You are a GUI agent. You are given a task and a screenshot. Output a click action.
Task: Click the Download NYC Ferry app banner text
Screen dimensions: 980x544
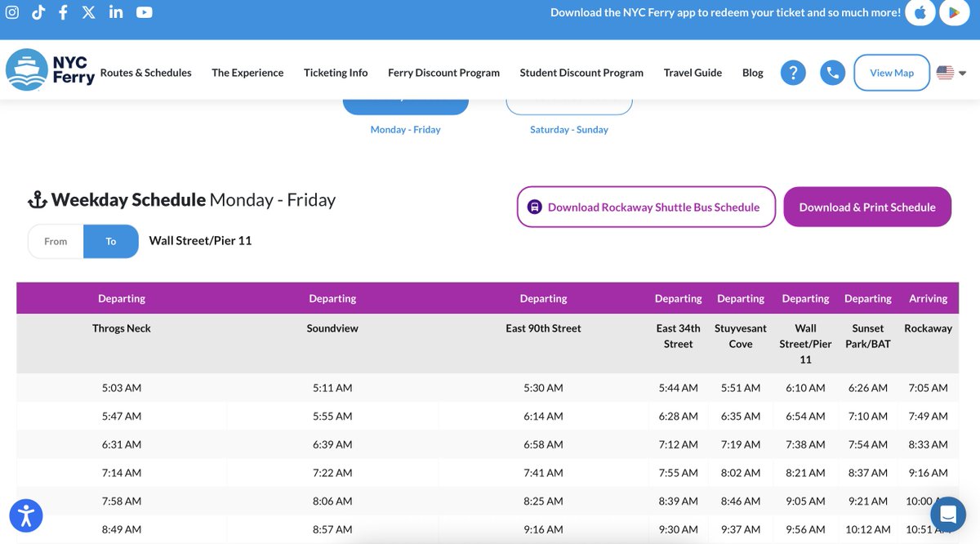(725, 12)
